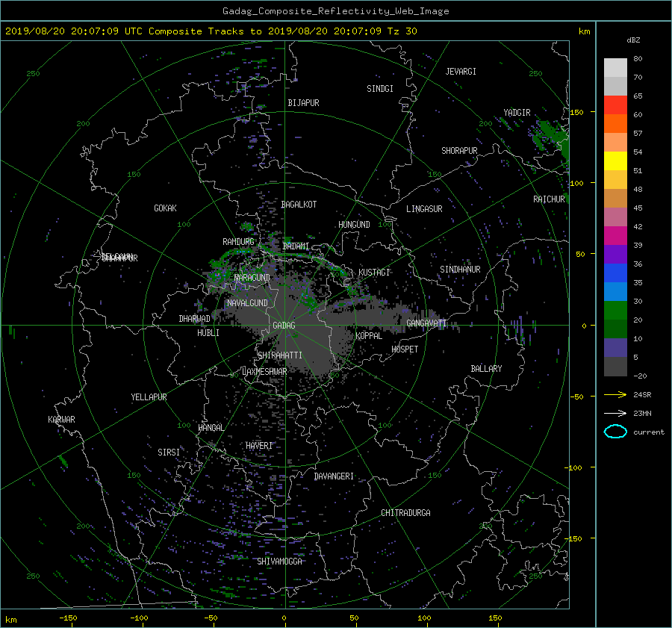Click the -150 tick on bottom axis
This screenshot has width=672, height=628.
tap(68, 618)
